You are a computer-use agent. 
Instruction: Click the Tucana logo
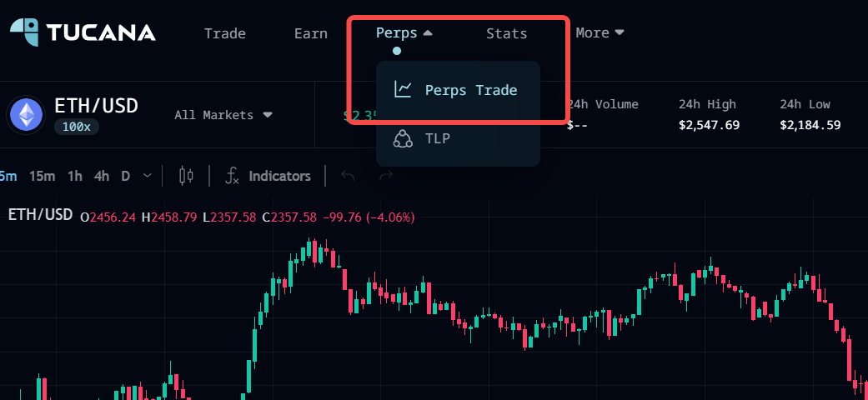(83, 32)
